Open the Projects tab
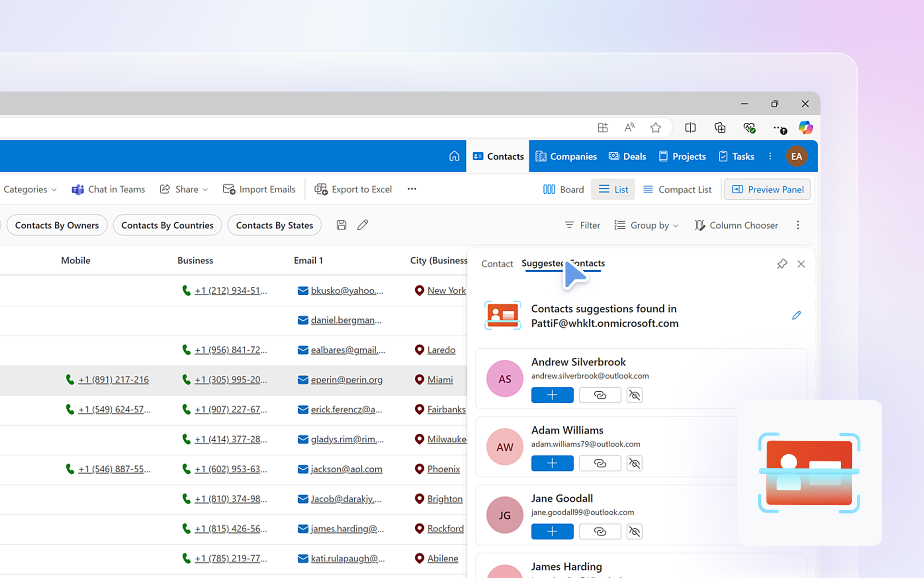Image resolution: width=924 pixels, height=578 pixels. [682, 156]
